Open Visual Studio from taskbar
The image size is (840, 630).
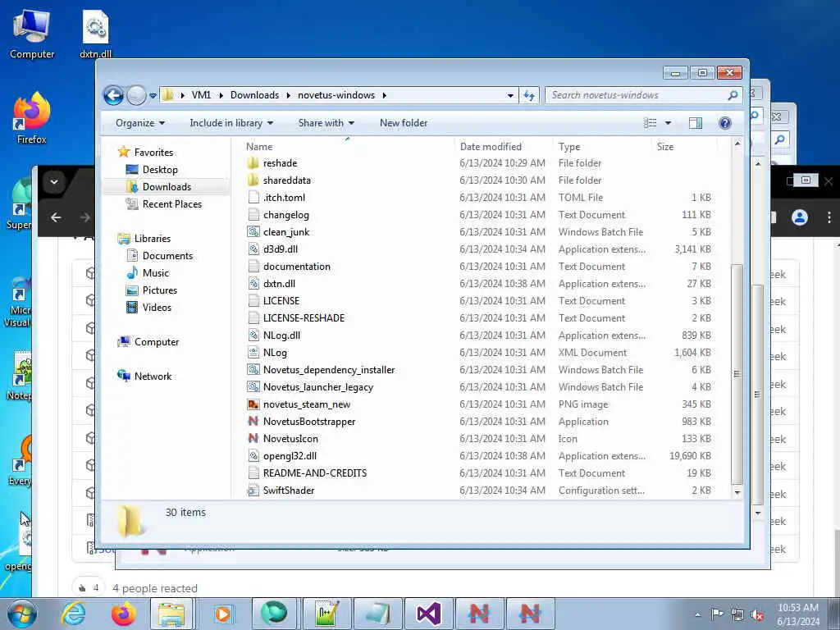click(x=428, y=614)
